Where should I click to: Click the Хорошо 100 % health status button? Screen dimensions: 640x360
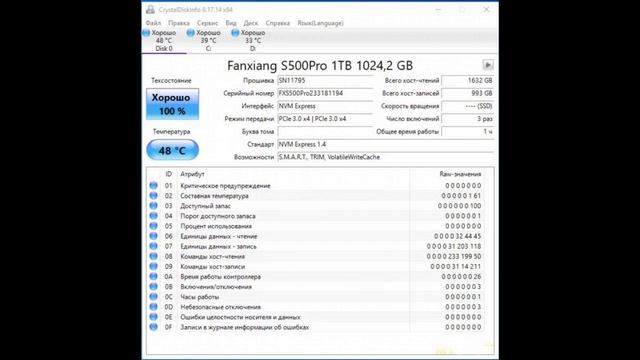[173, 104]
